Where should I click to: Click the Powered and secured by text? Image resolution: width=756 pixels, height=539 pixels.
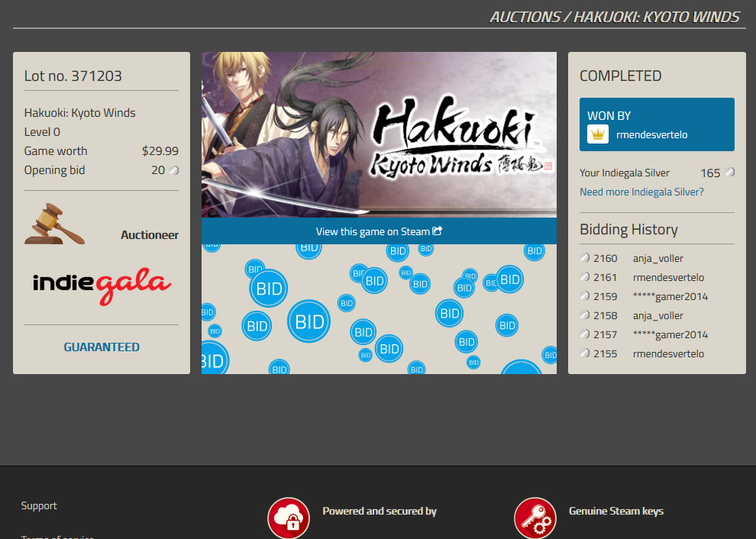click(380, 511)
